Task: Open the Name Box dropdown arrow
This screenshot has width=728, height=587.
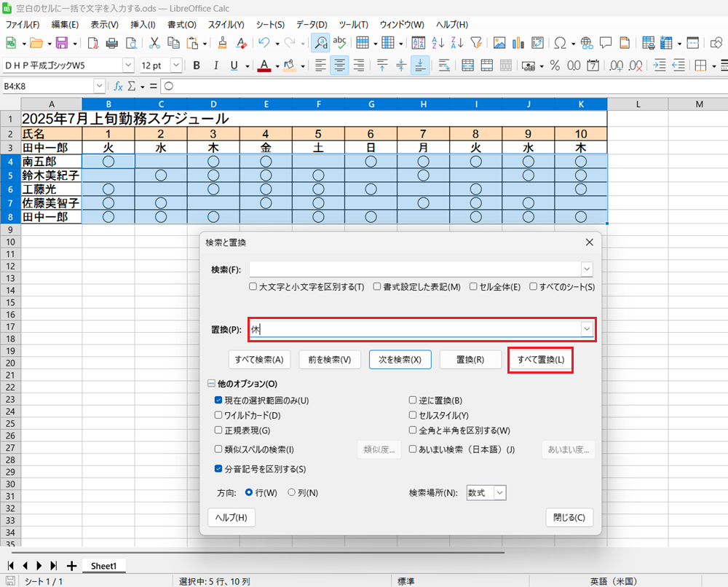Action: 99,86
